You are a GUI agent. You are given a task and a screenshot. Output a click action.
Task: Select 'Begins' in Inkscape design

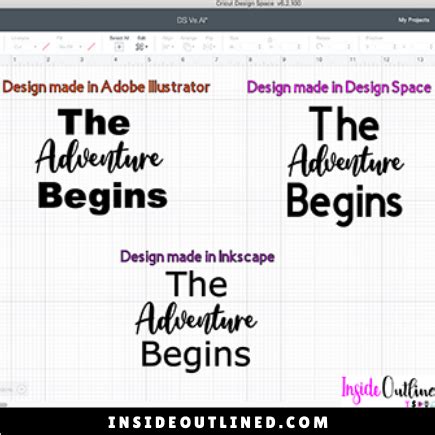click(196, 356)
